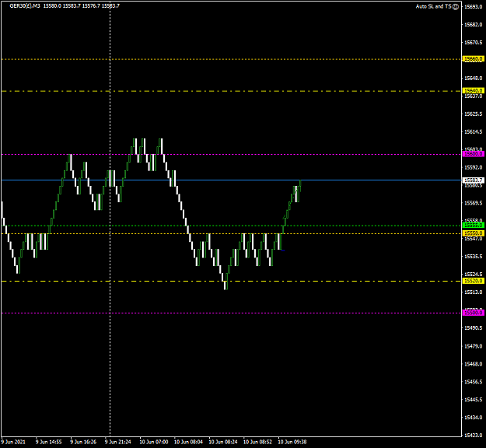Click the 15614.5 price scale value
This screenshot has width=486, height=448.
tap(474, 132)
